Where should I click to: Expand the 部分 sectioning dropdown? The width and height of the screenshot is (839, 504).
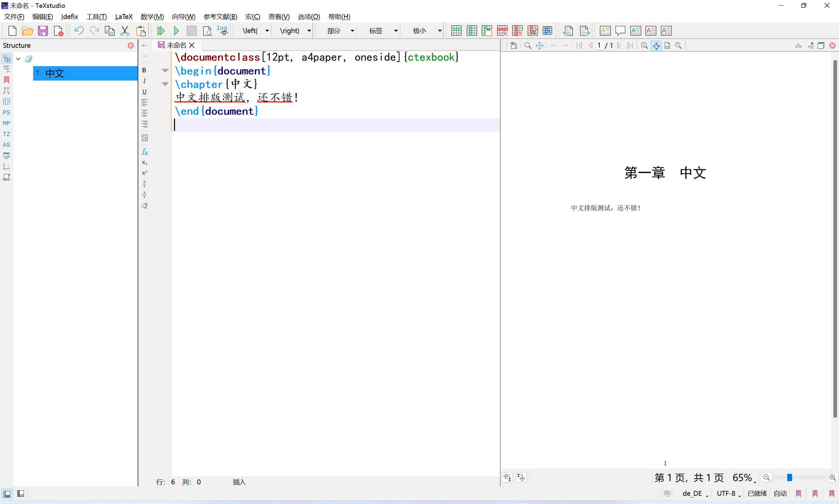coord(352,31)
